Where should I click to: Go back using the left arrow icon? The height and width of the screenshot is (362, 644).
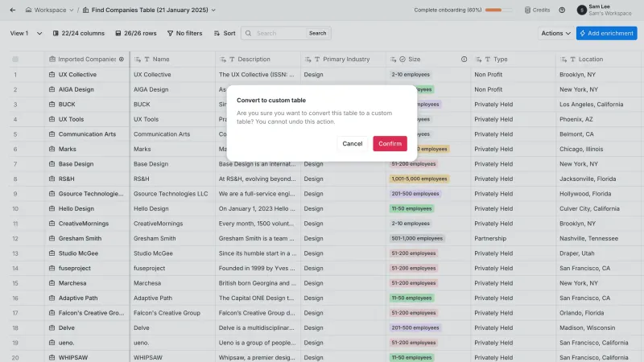[x=13, y=10]
